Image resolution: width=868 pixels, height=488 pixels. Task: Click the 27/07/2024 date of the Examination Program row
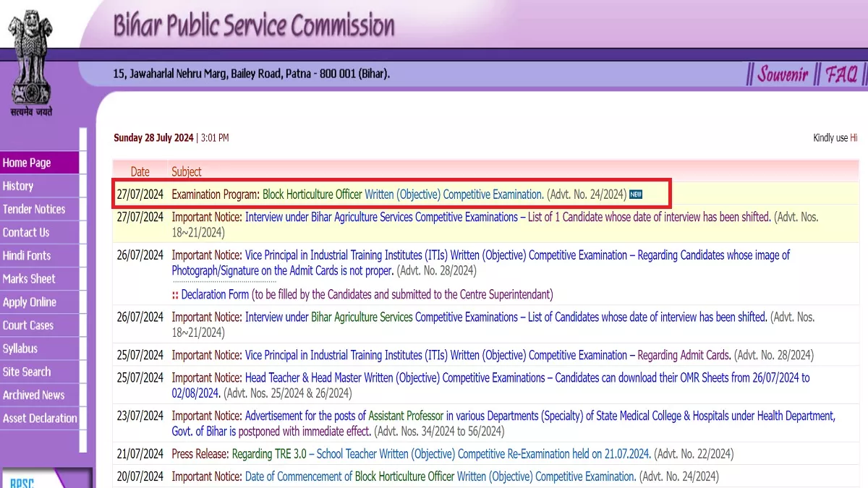140,194
